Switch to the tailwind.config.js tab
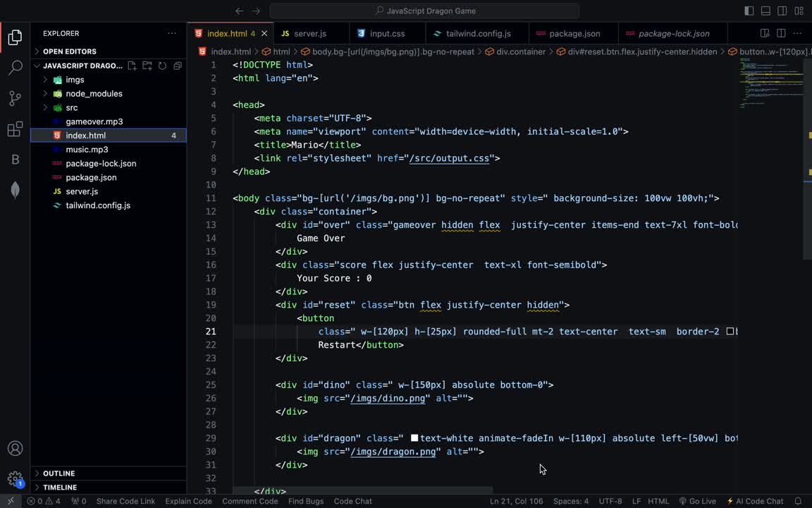The height and width of the screenshot is (508, 812). pos(478,33)
